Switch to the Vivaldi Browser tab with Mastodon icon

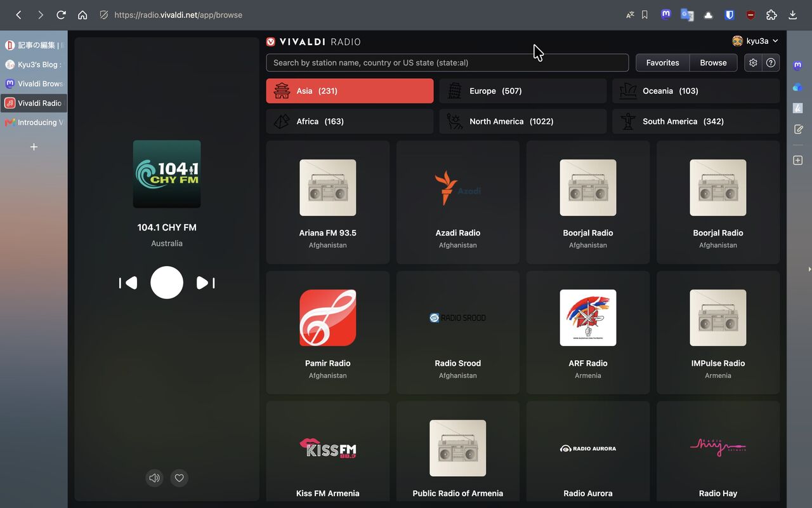pyautogui.click(x=34, y=83)
